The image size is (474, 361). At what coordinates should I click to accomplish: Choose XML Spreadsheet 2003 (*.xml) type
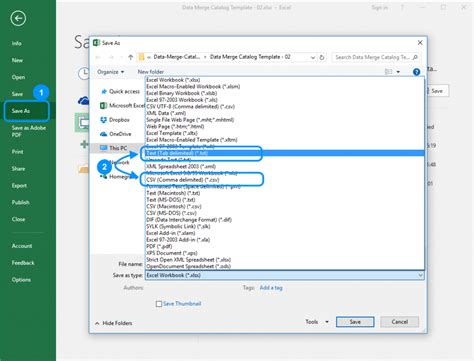click(x=285, y=167)
